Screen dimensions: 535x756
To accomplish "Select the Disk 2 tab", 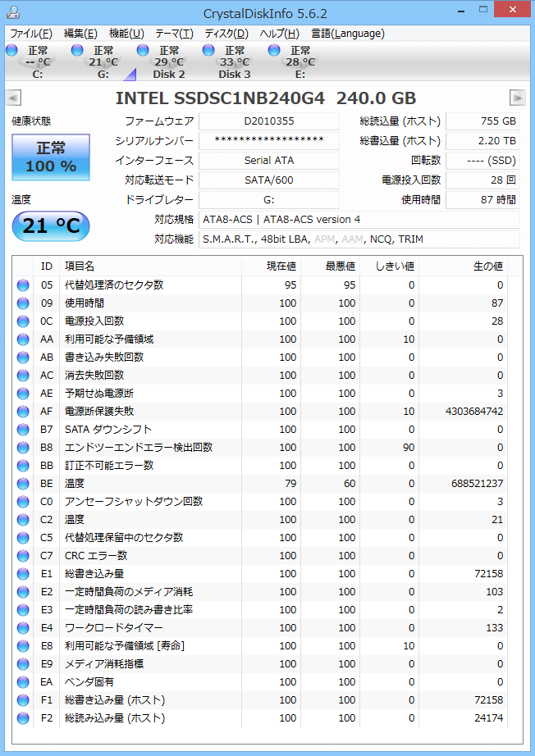I will pyautogui.click(x=164, y=62).
